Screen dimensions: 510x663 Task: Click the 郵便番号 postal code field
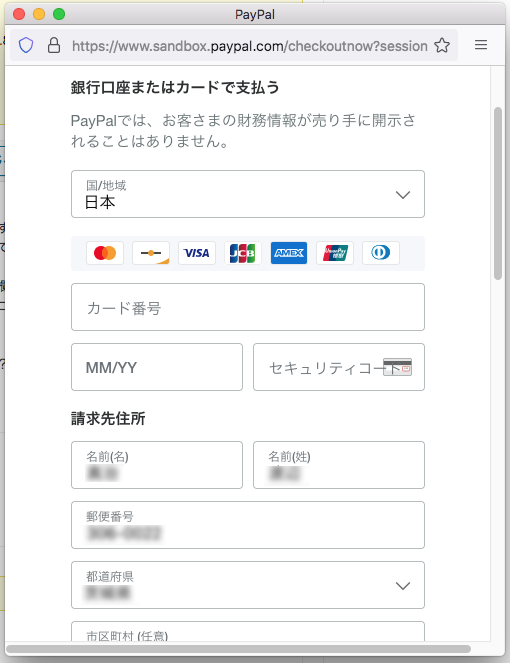[x=248, y=525]
